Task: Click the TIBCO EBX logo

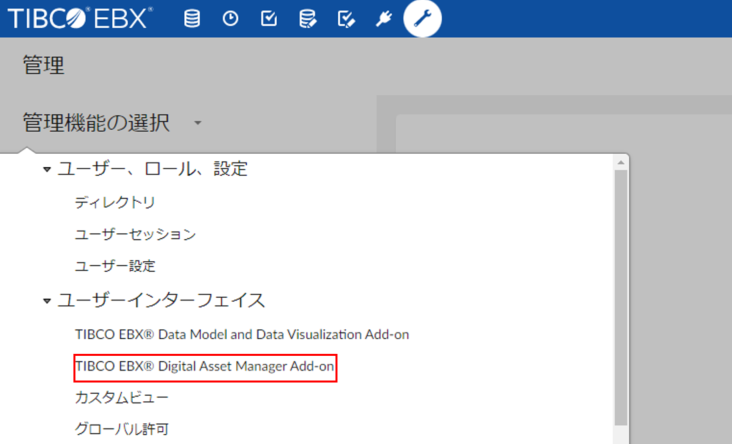Action: pyautogui.click(x=80, y=19)
